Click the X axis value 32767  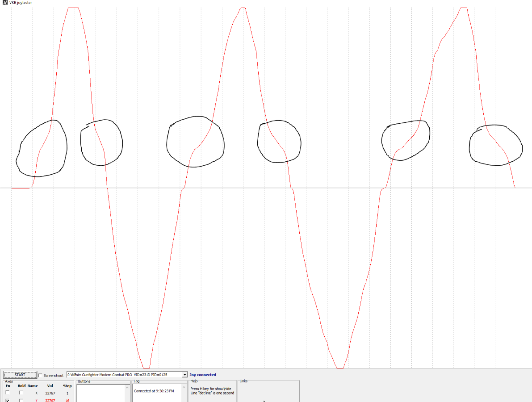50,393
